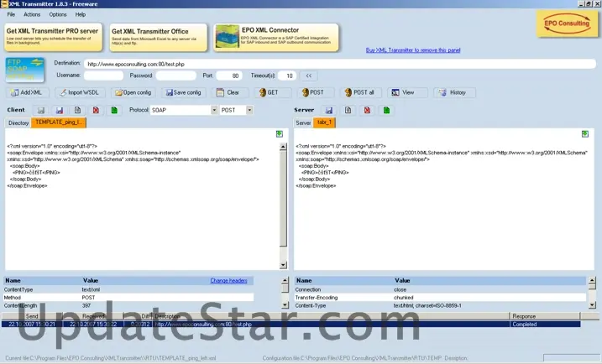Click the green icon atop server XML editor

585,134
